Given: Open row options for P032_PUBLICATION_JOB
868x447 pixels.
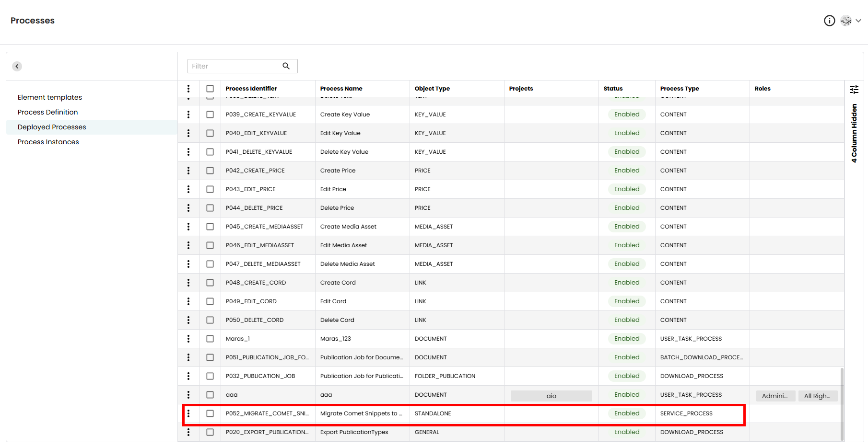Looking at the screenshot, I should pyautogui.click(x=188, y=376).
